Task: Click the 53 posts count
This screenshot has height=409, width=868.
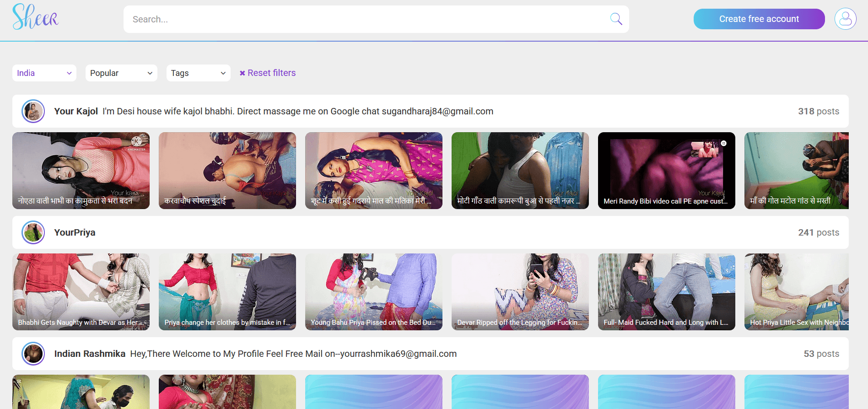Action: click(821, 354)
